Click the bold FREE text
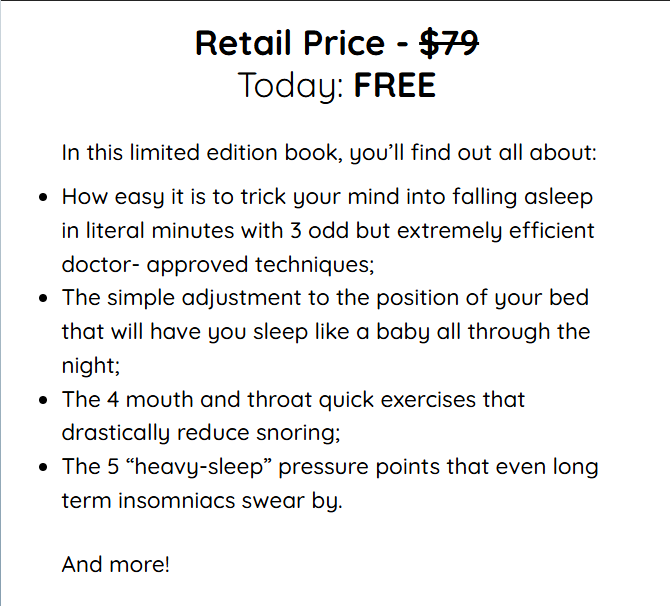The image size is (670, 606). tap(395, 85)
